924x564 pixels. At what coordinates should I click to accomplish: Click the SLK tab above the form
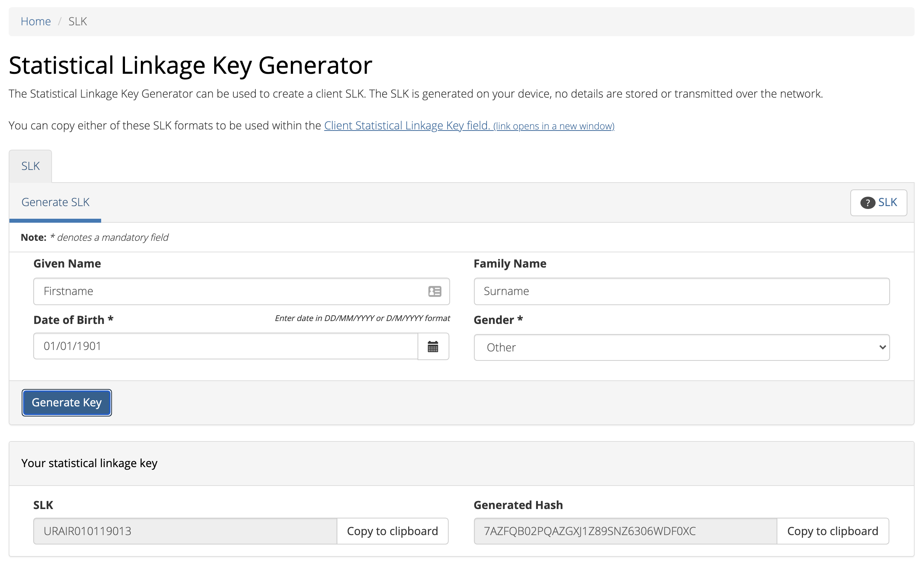click(x=30, y=166)
